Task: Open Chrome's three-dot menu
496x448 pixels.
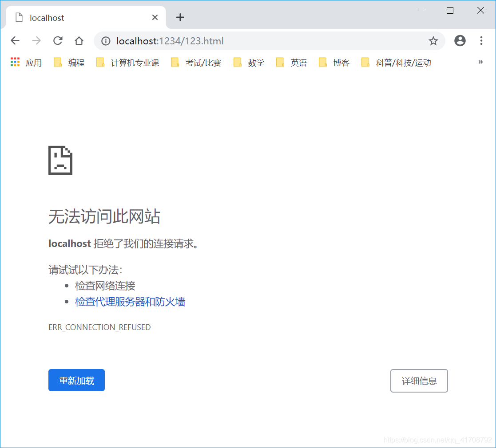Action: (481, 40)
